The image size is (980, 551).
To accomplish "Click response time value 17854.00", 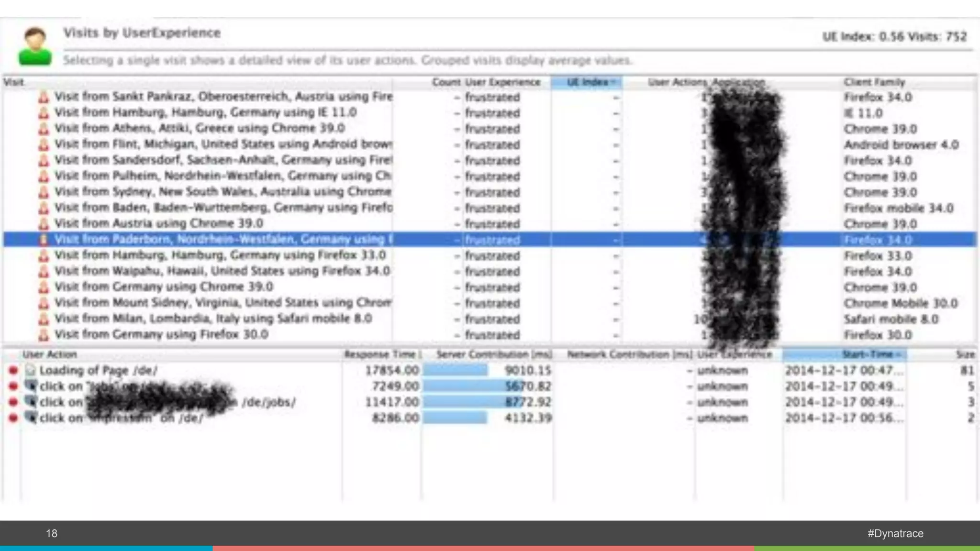I will coord(391,370).
